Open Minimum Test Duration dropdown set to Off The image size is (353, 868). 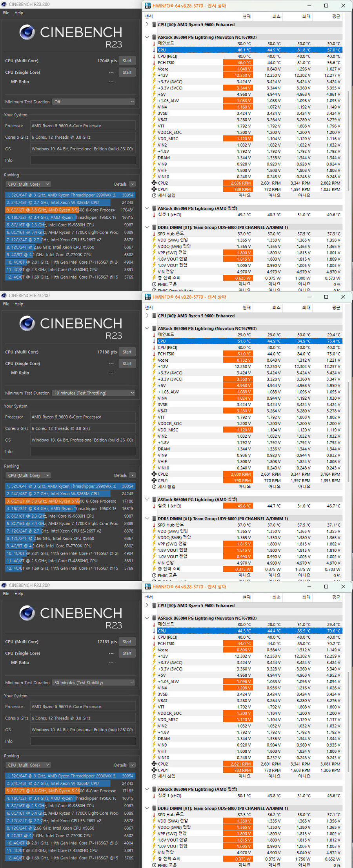pos(94,102)
